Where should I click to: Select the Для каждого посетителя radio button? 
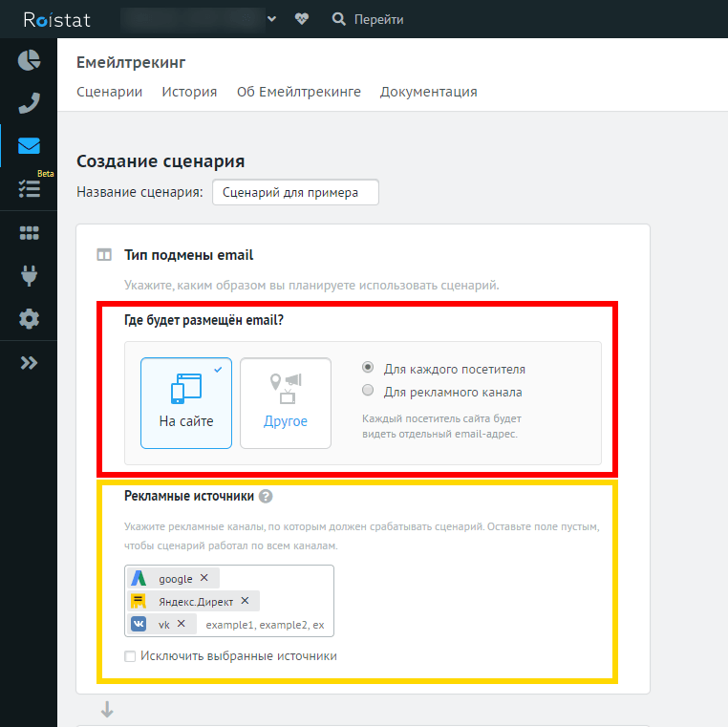point(368,367)
